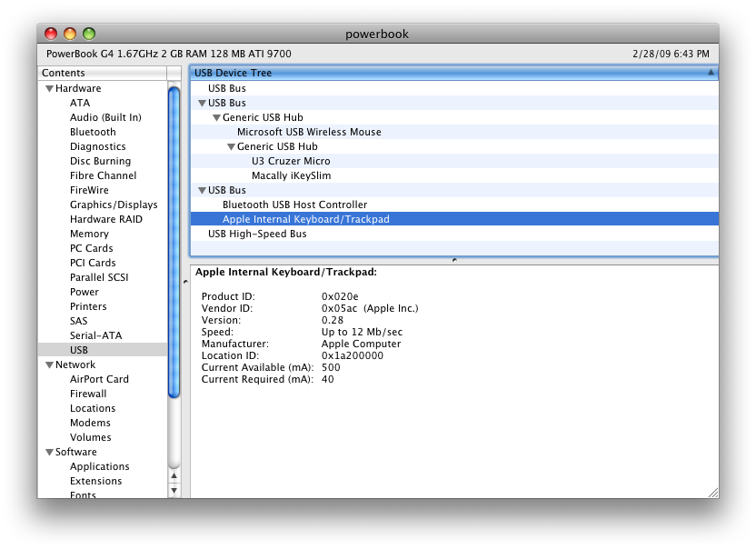Select Macally iKeySlim device
This screenshot has height=549, width=756.
pyautogui.click(x=454, y=175)
